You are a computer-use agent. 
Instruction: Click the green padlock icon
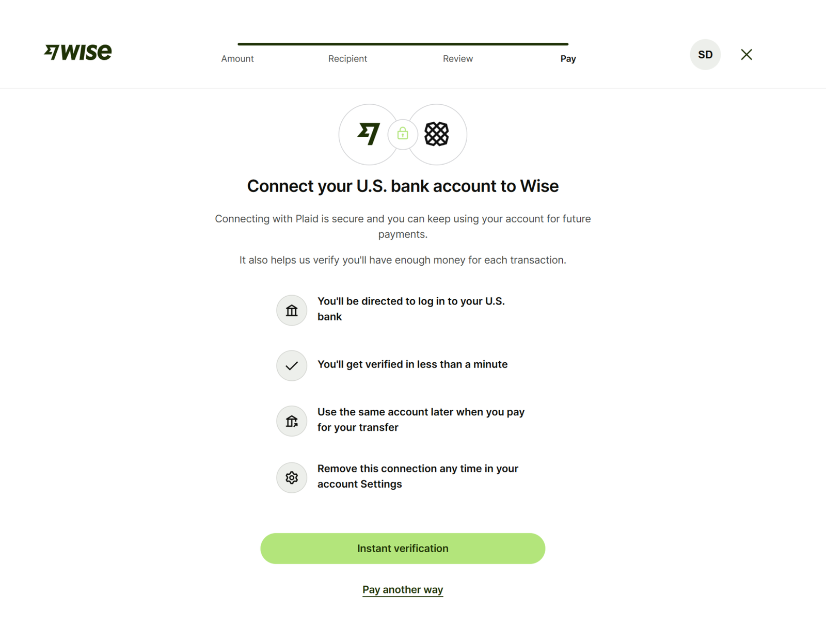(x=403, y=134)
